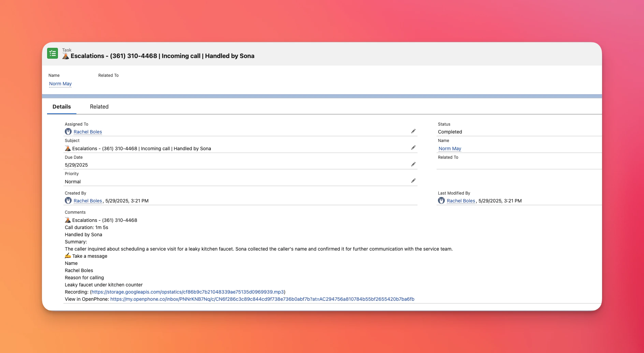The width and height of the screenshot is (644, 353).
Task: Click the Last Modified By user avatar
Action: 441,200
